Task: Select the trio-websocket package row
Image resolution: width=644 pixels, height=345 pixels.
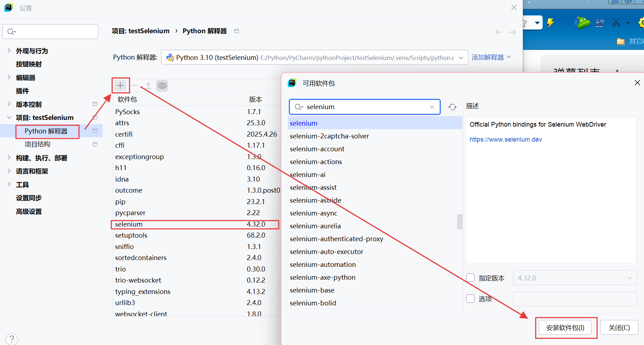Action: click(x=196, y=280)
